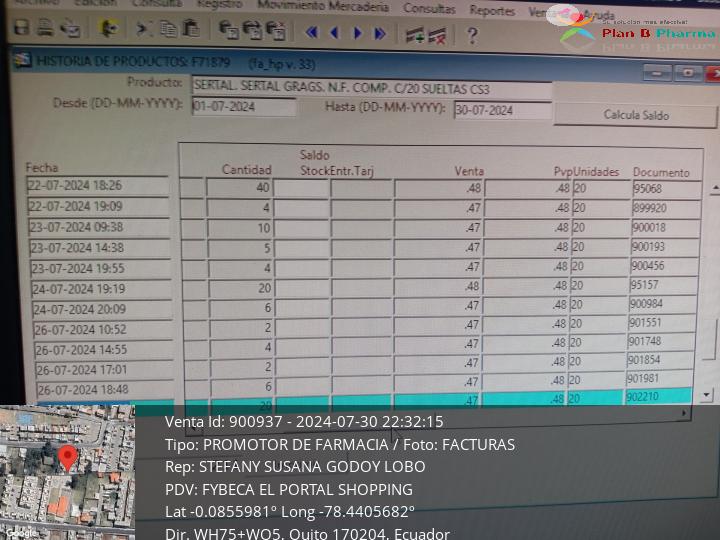The height and width of the screenshot is (540, 720).
Task: Click Documento cell 900018
Action: coord(665,228)
